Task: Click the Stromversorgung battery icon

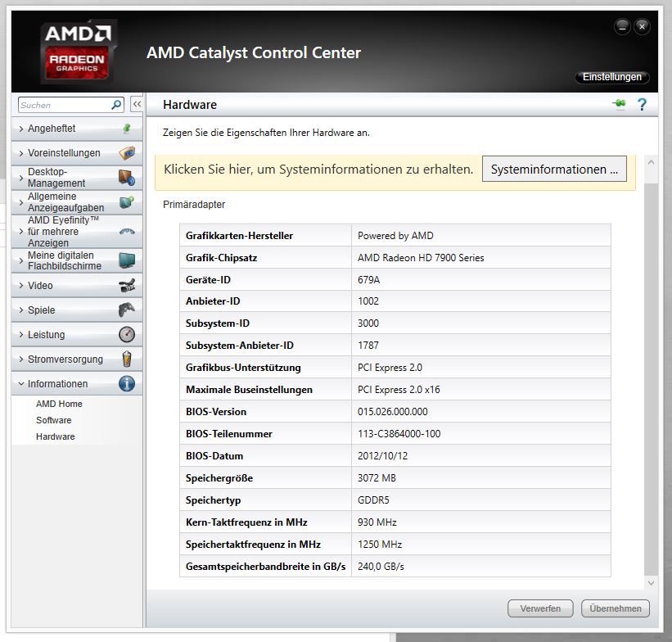Action: coord(127,359)
